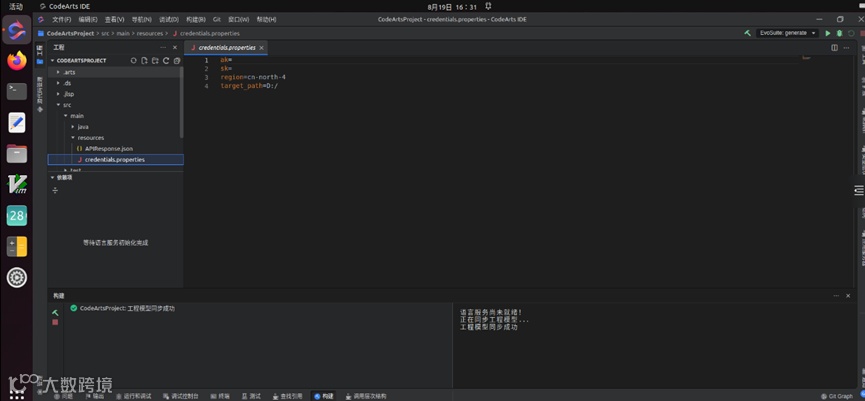Open editor more actions ellipsis menu
865x401 pixels.
coord(847,48)
